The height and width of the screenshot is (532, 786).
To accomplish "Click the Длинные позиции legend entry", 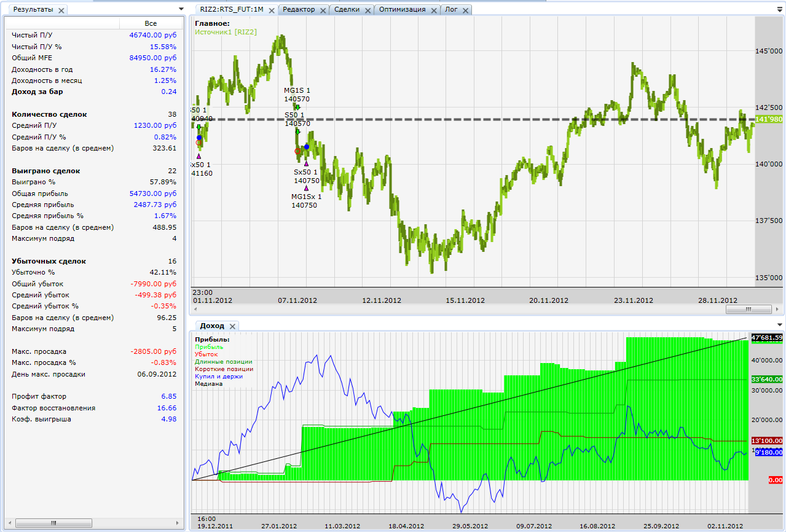I will (x=224, y=362).
